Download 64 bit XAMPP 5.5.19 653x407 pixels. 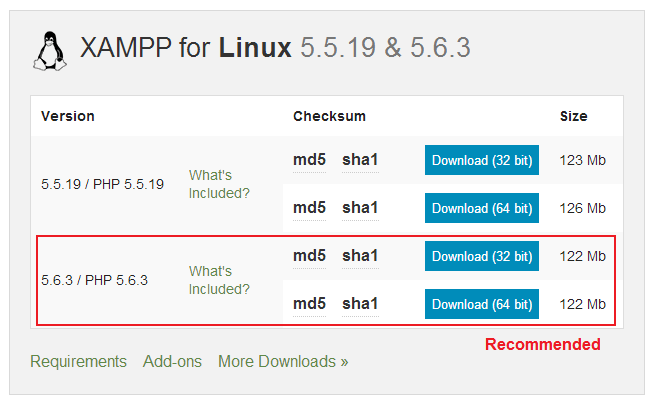tap(482, 208)
